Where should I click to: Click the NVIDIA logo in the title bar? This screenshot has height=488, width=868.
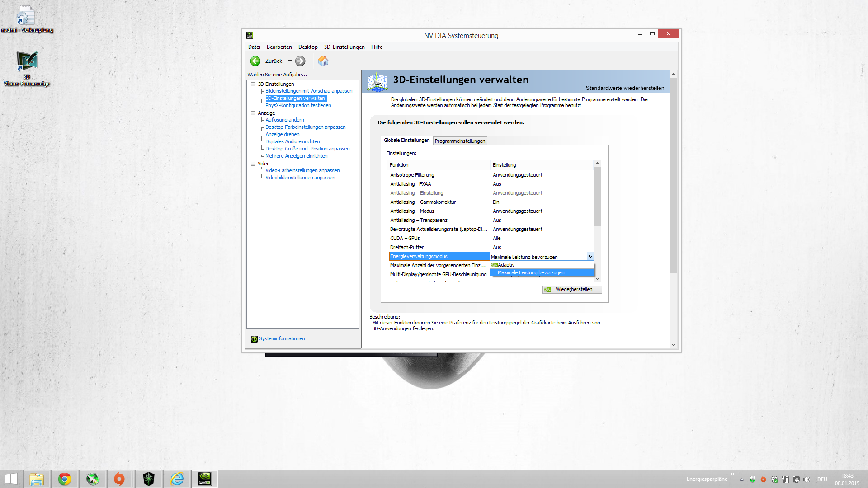(x=250, y=35)
